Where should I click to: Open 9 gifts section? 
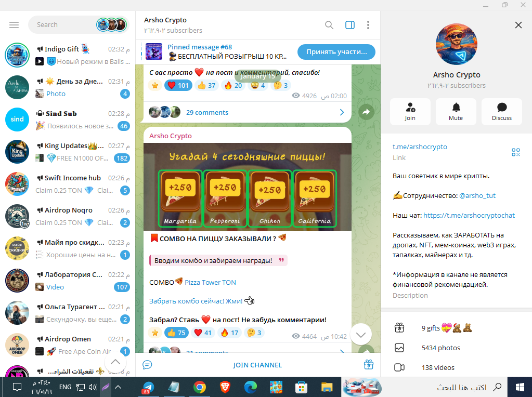point(457,328)
